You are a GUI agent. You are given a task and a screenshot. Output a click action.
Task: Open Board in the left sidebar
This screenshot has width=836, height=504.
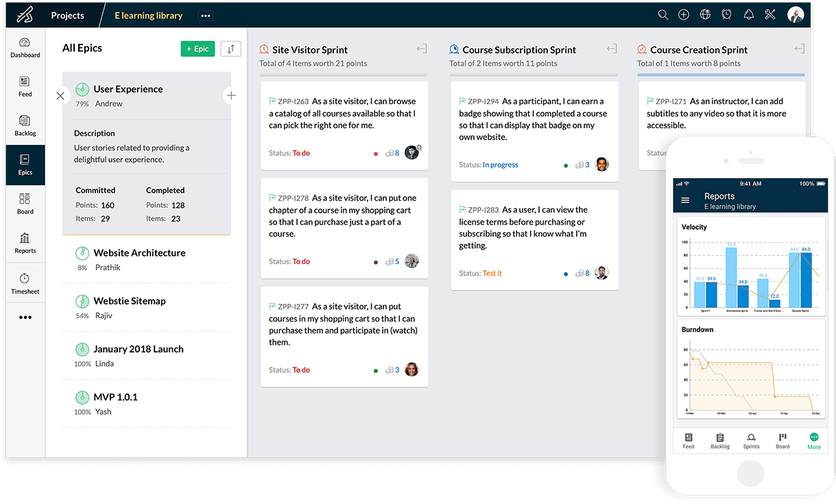[x=25, y=204]
